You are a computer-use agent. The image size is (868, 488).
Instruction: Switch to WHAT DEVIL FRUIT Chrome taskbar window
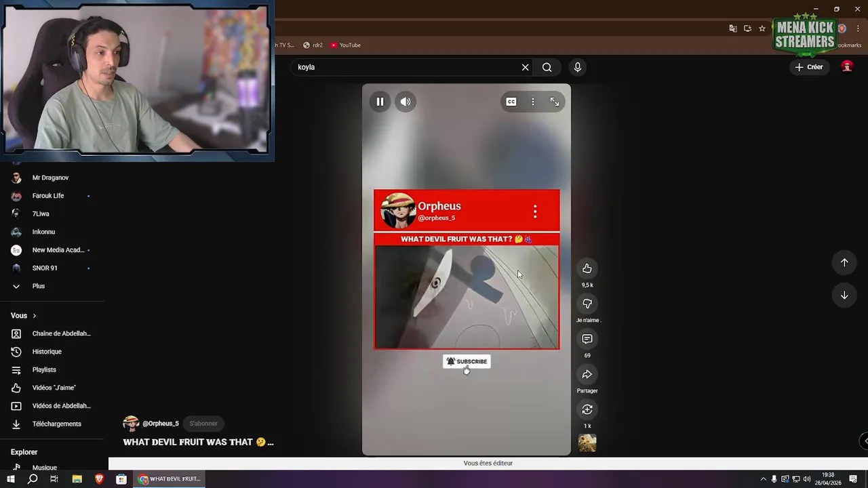(169, 479)
